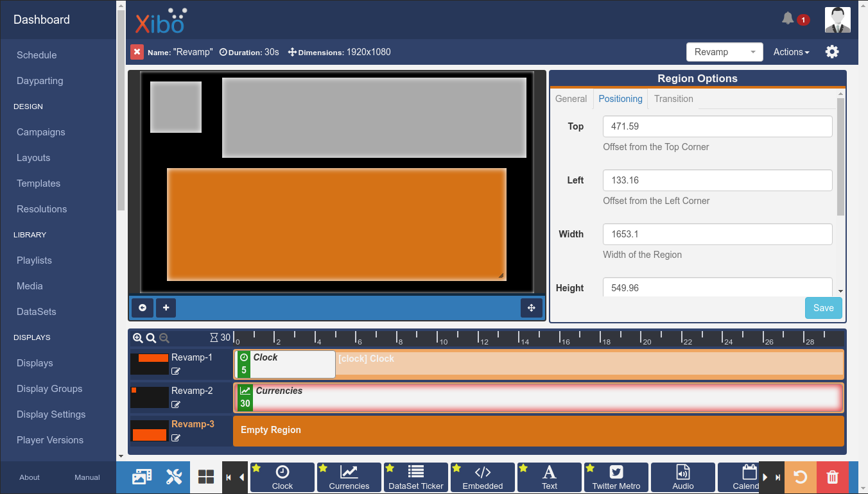Add a Currencies widget from the toolbar
This screenshot has width=868, height=494.
(349, 477)
